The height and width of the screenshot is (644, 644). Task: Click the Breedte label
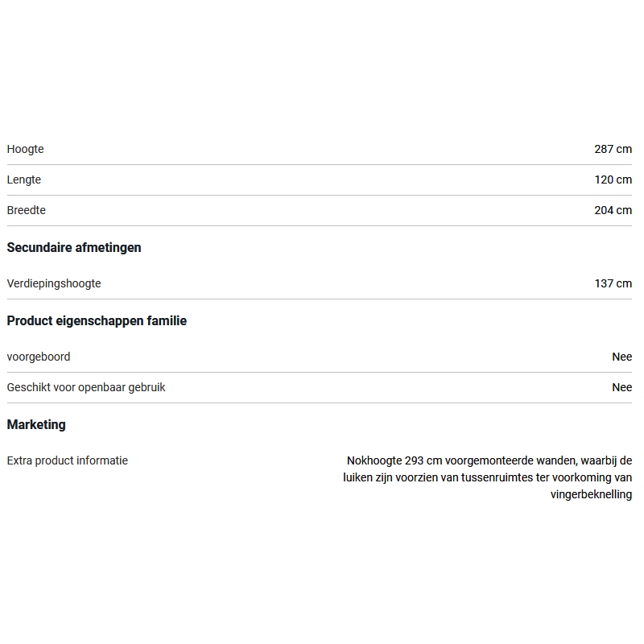[x=26, y=210]
